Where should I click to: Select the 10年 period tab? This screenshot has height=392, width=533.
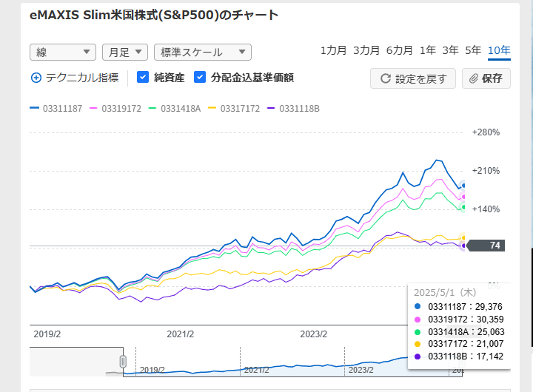coord(499,50)
